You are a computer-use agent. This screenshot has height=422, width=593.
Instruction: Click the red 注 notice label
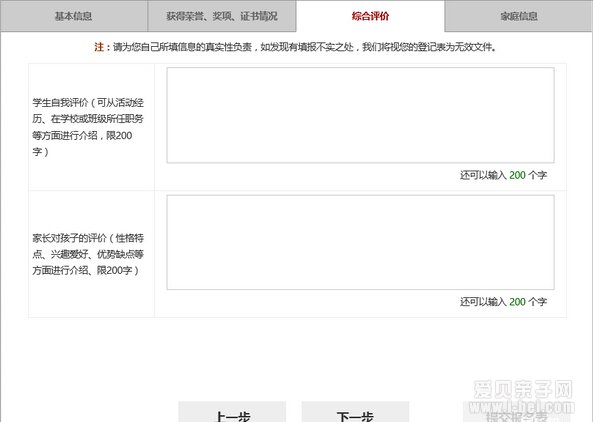pos(101,47)
